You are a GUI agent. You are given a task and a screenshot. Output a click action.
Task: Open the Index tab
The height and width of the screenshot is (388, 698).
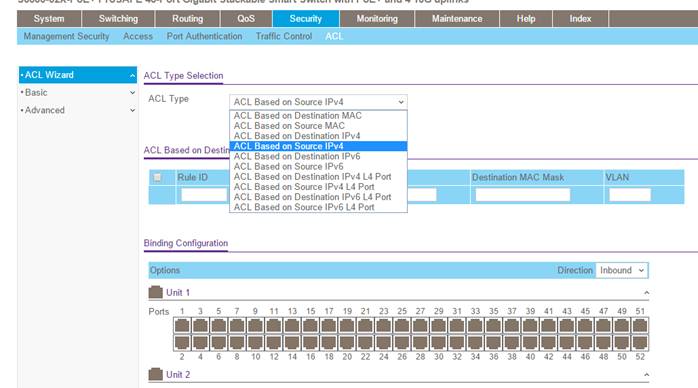point(580,19)
